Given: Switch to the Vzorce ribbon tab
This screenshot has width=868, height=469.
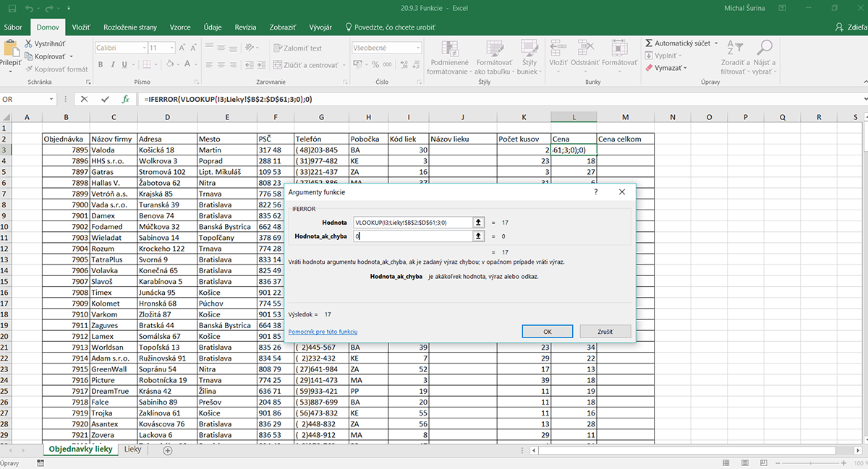Looking at the screenshot, I should [x=180, y=27].
